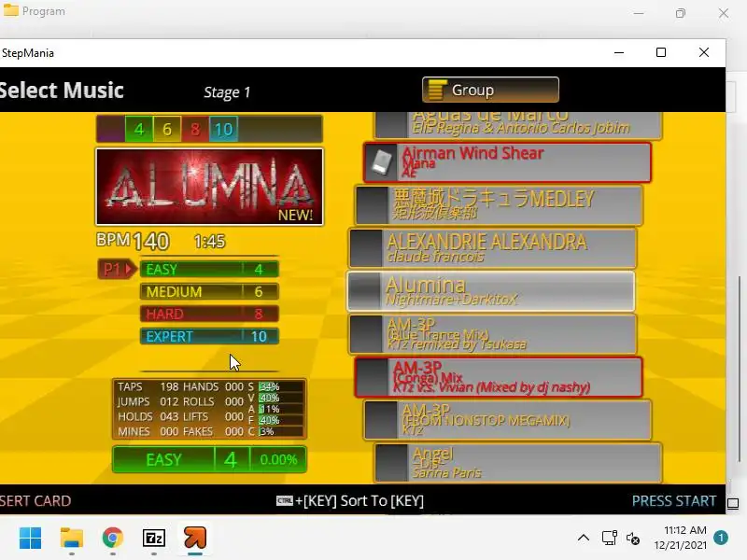Click difficulty meter 6 in top bar

click(x=167, y=129)
